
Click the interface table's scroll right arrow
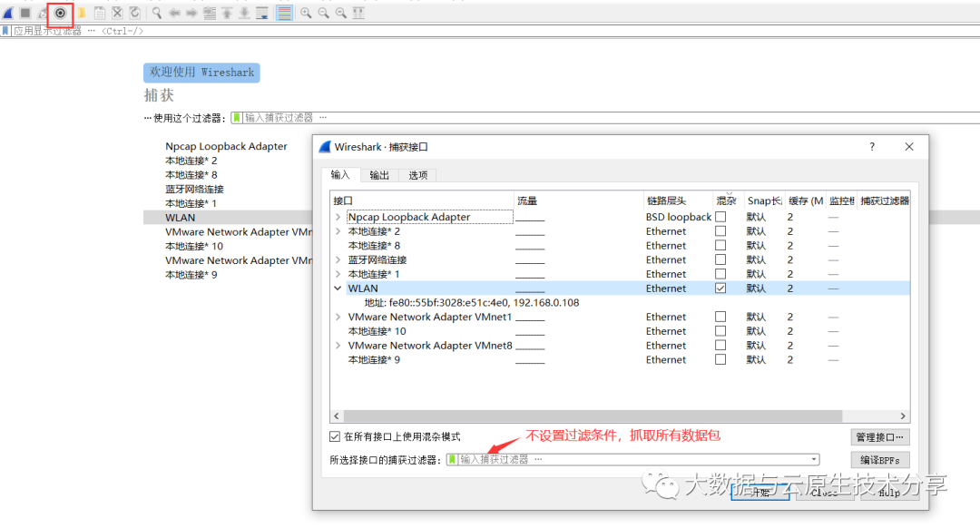[x=903, y=416]
